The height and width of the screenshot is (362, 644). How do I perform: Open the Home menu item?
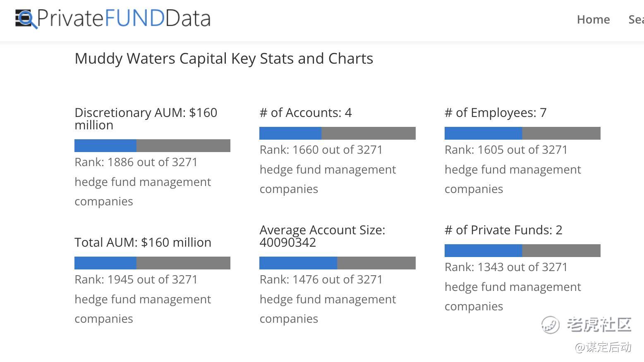(593, 19)
